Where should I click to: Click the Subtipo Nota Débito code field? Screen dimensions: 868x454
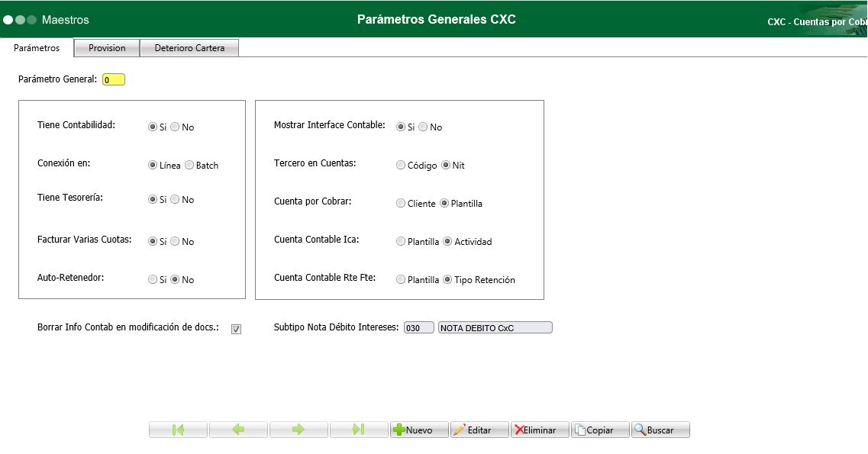point(418,327)
